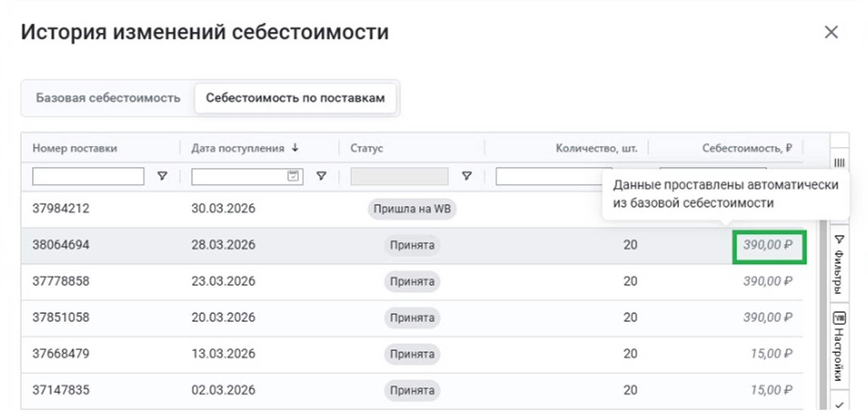Open filter menu for Дата поступления column

[321, 176]
